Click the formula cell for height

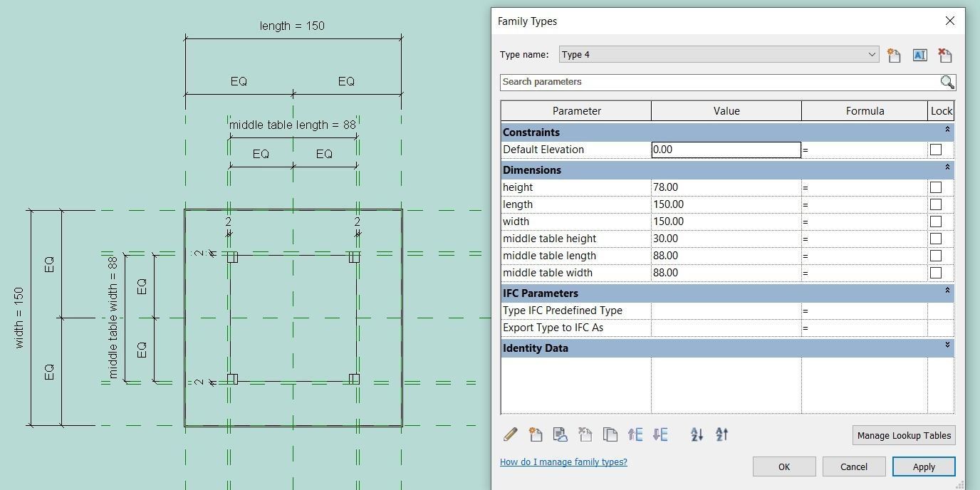pos(865,187)
